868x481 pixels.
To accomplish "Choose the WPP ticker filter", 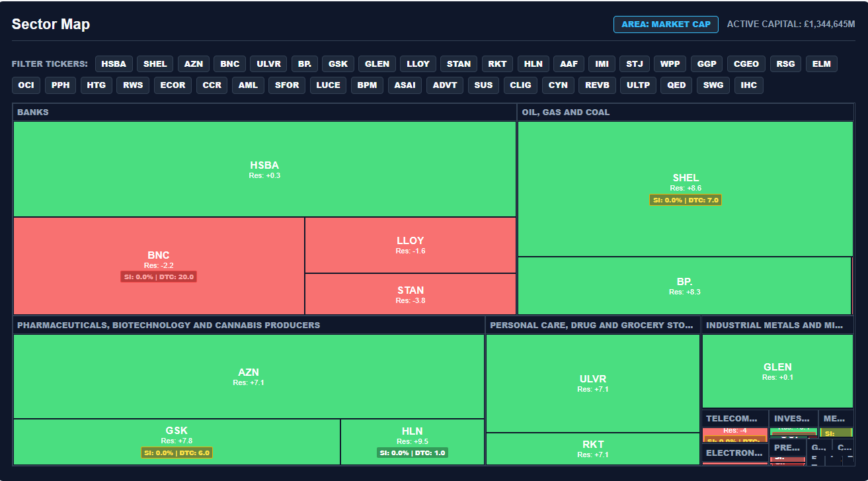I will coord(670,64).
